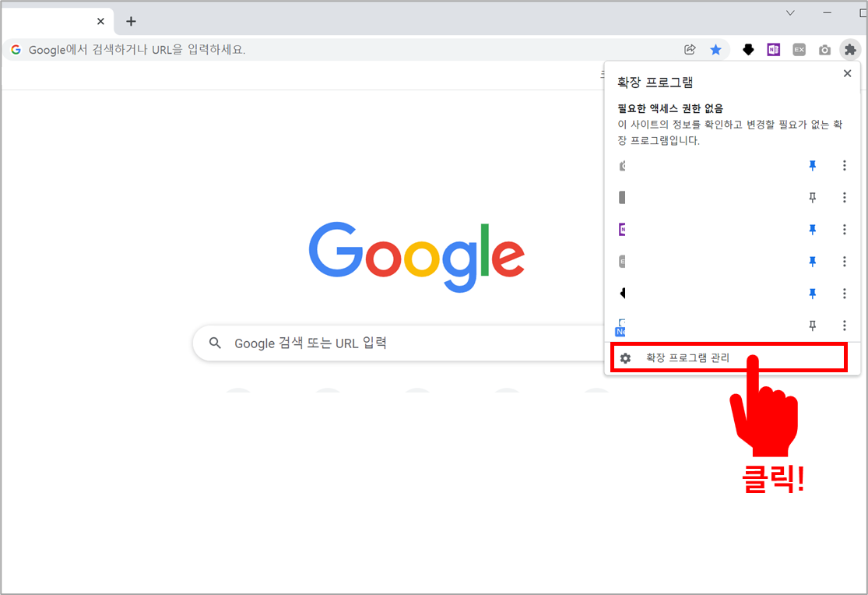Unpin the black arrow extension row

812,293
